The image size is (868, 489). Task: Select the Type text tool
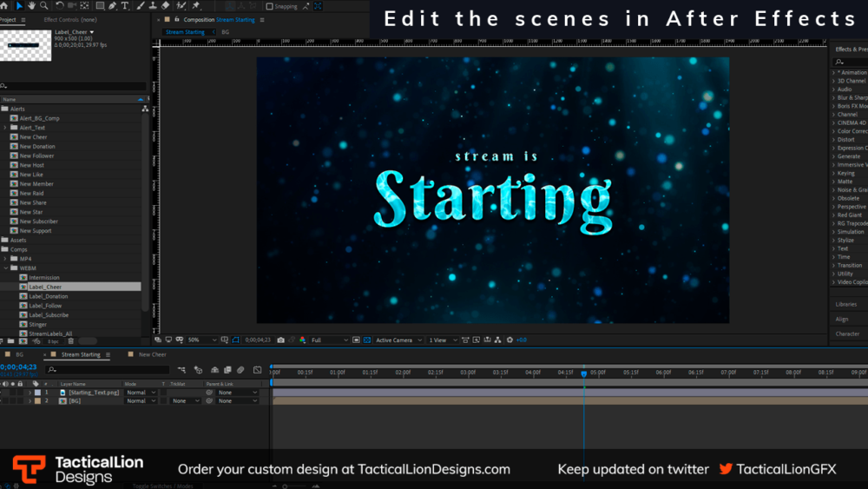tap(125, 5)
